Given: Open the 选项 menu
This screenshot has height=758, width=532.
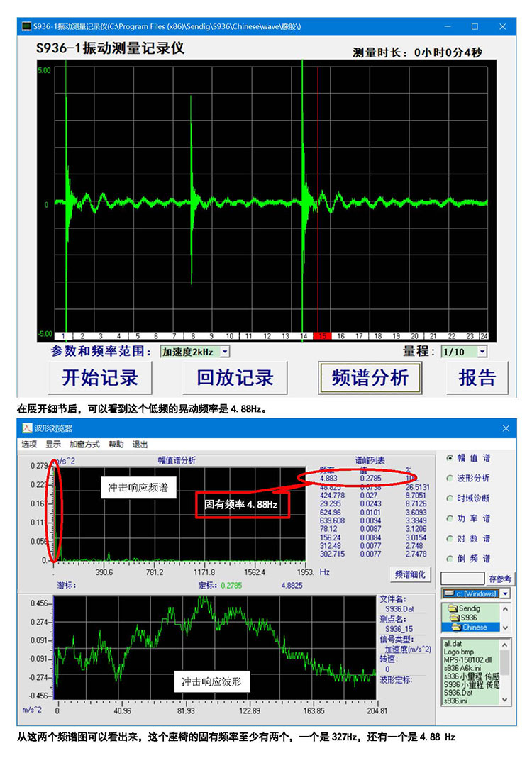Looking at the screenshot, I should pos(29,445).
